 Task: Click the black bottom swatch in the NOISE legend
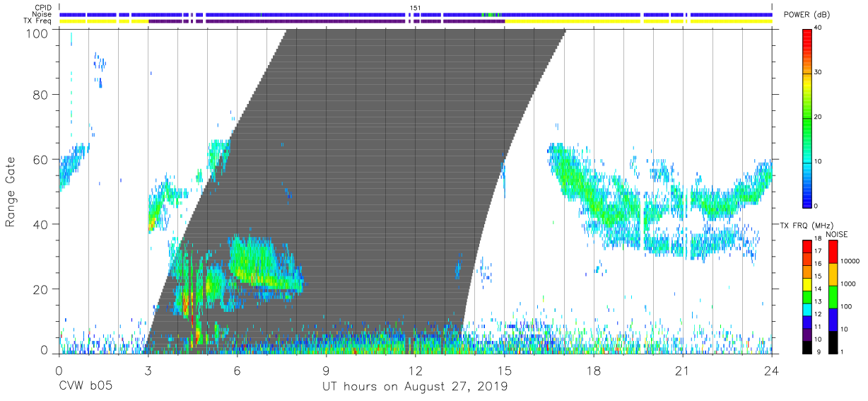coord(833,341)
